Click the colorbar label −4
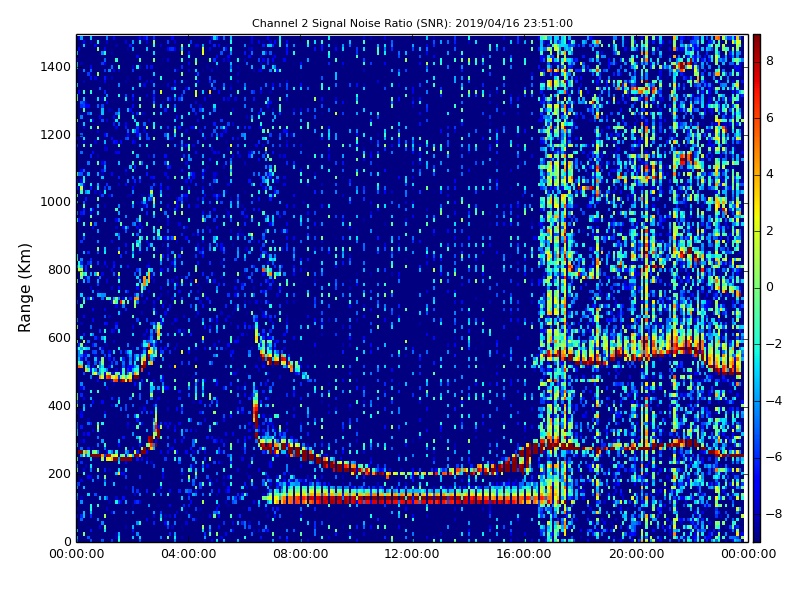Screen dimensions: 800x600 (773, 401)
